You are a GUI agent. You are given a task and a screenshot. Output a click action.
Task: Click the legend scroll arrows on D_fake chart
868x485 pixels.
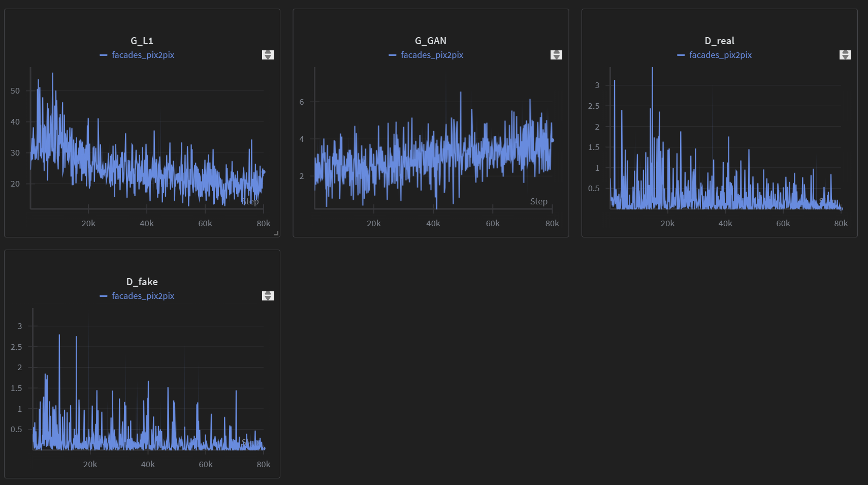tap(268, 296)
